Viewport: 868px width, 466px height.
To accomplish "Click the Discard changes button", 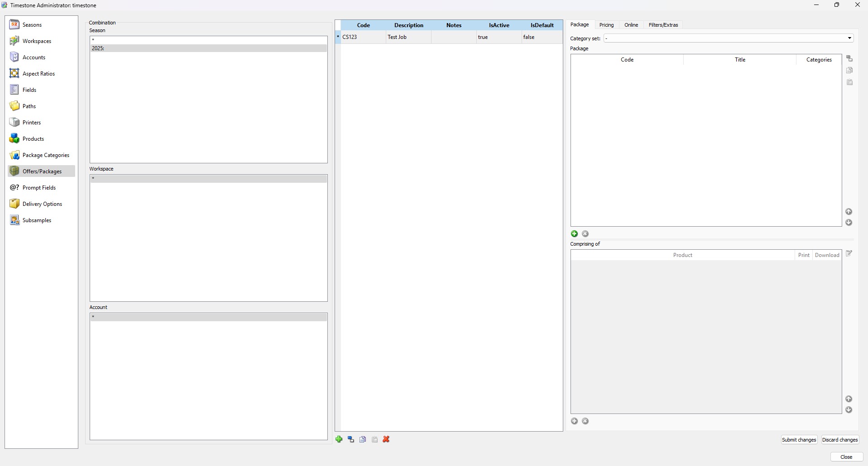I will coord(839,440).
